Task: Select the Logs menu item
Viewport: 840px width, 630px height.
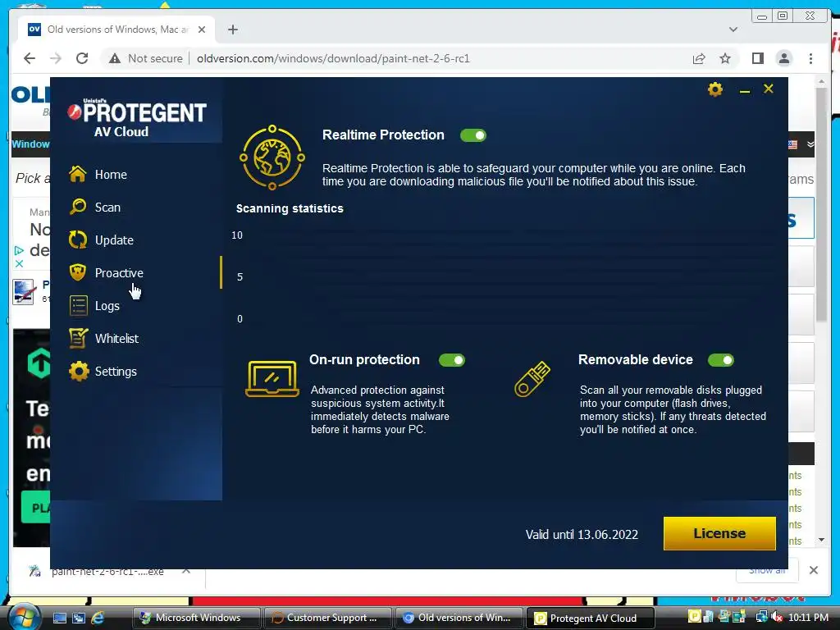Action: [x=107, y=306]
